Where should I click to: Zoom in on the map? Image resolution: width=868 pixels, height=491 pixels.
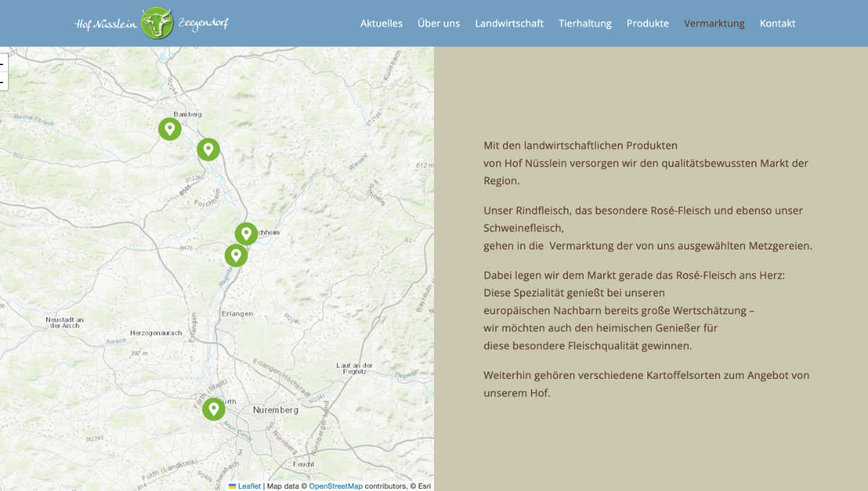(x=2, y=63)
